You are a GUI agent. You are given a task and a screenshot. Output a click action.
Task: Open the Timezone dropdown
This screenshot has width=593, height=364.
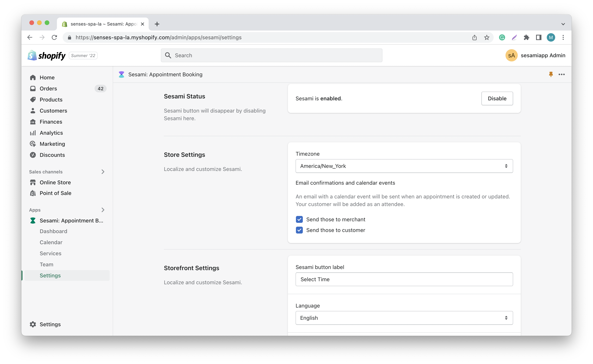[404, 166]
